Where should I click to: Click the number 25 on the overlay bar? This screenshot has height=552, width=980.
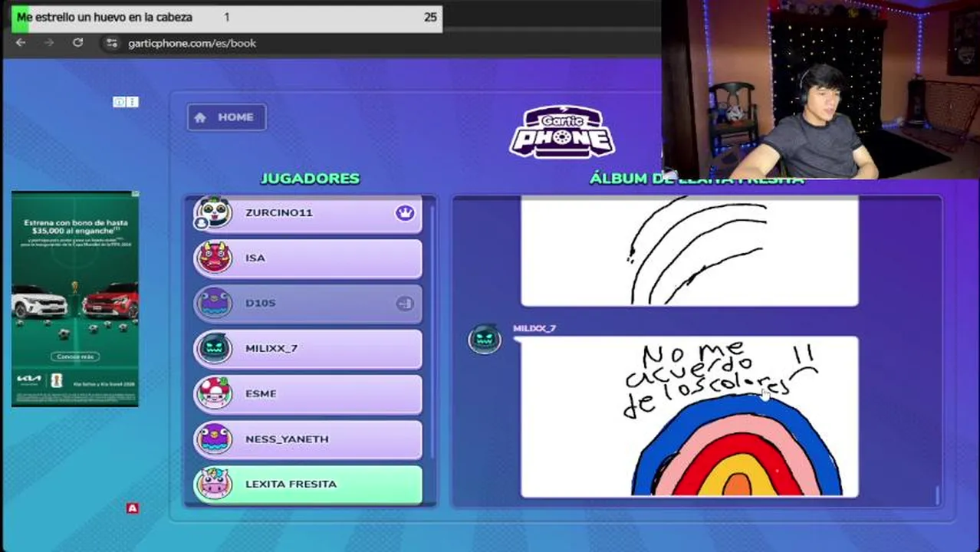(x=430, y=17)
